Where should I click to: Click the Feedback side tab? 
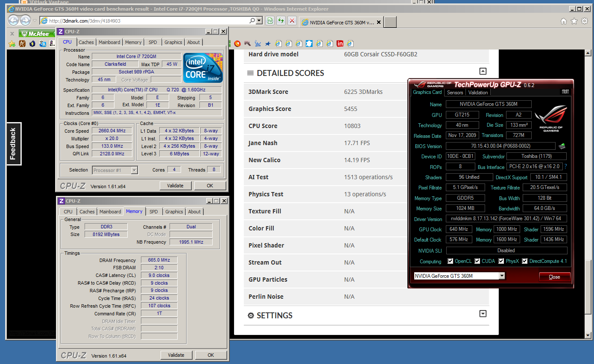click(14, 143)
